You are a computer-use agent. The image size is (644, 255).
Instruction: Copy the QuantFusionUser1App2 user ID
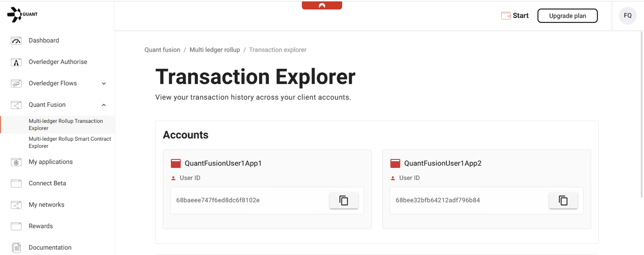tap(563, 200)
